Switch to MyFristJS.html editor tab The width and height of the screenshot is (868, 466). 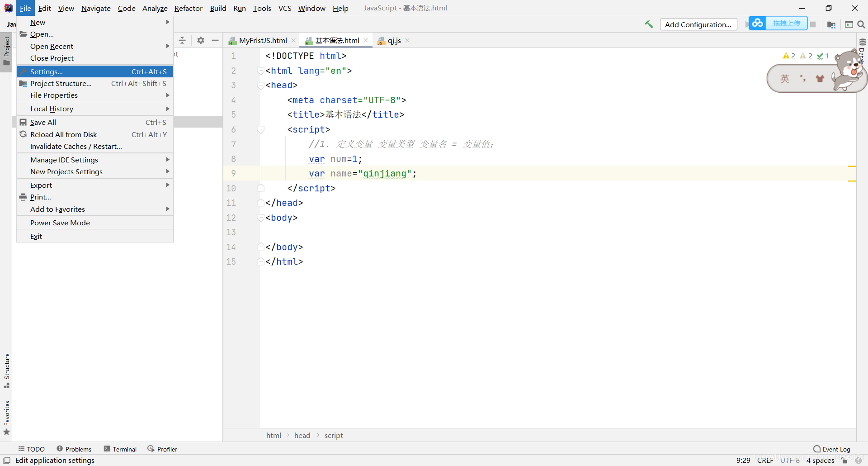tap(263, 40)
